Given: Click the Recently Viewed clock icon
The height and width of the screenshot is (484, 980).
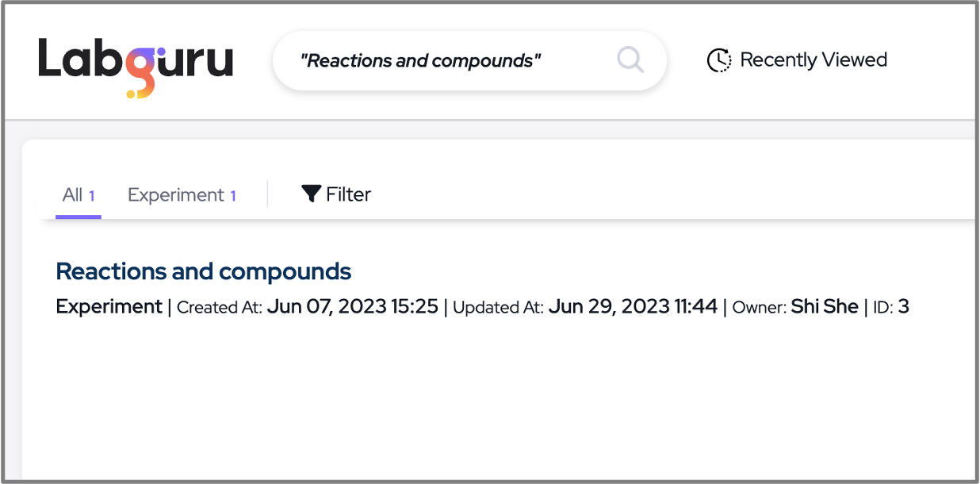Looking at the screenshot, I should click(x=718, y=60).
